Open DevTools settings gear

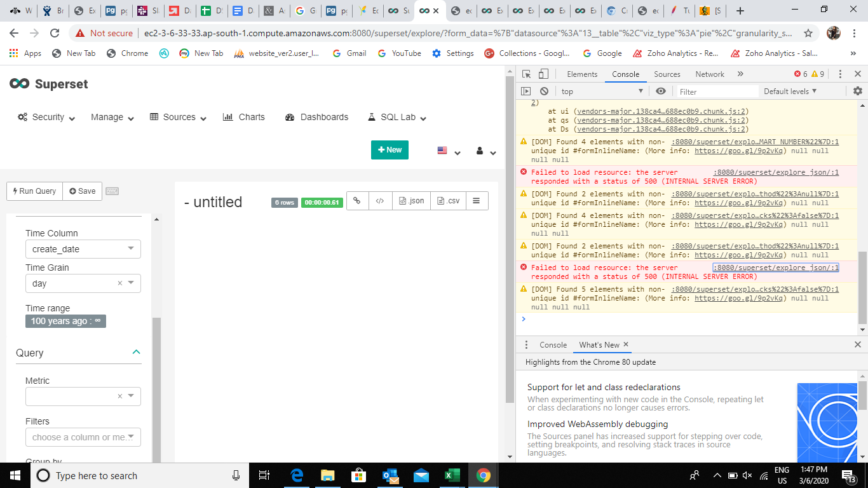coord(857,91)
